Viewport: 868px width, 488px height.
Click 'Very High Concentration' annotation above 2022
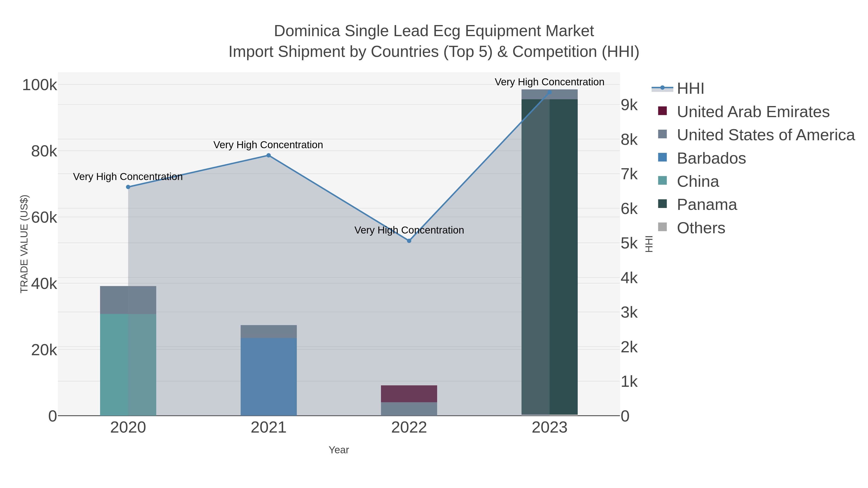tap(409, 230)
